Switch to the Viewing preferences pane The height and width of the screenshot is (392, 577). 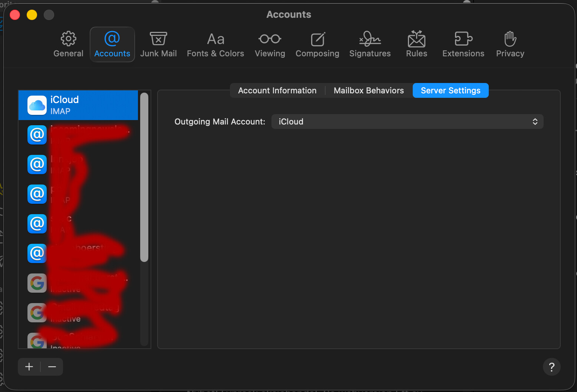(270, 44)
